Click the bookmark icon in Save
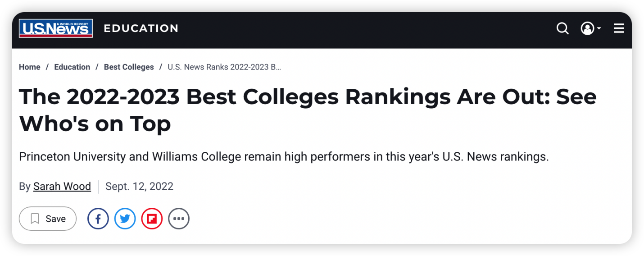Viewport: 644px width, 256px height. coord(35,219)
